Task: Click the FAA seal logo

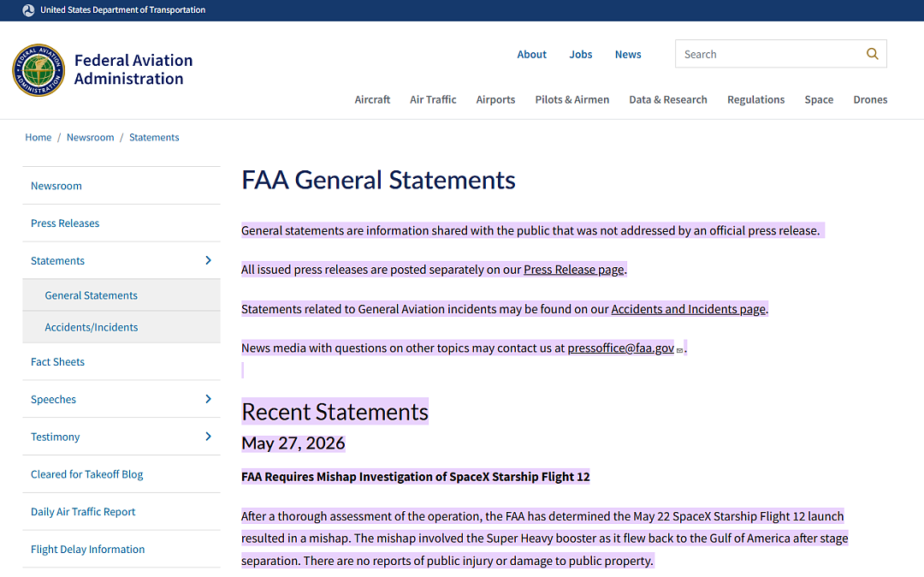Action: [x=38, y=70]
